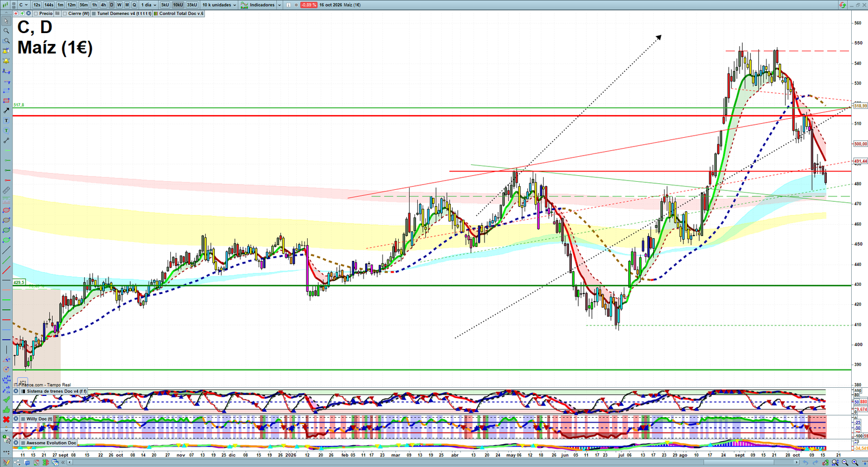Viewport: 868px width, 467px height.
Task: Choose the green speech bubble comment tool
Action: click(x=6, y=131)
